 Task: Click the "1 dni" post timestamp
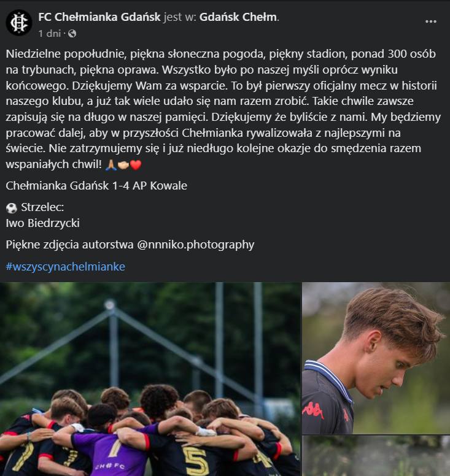pos(50,33)
